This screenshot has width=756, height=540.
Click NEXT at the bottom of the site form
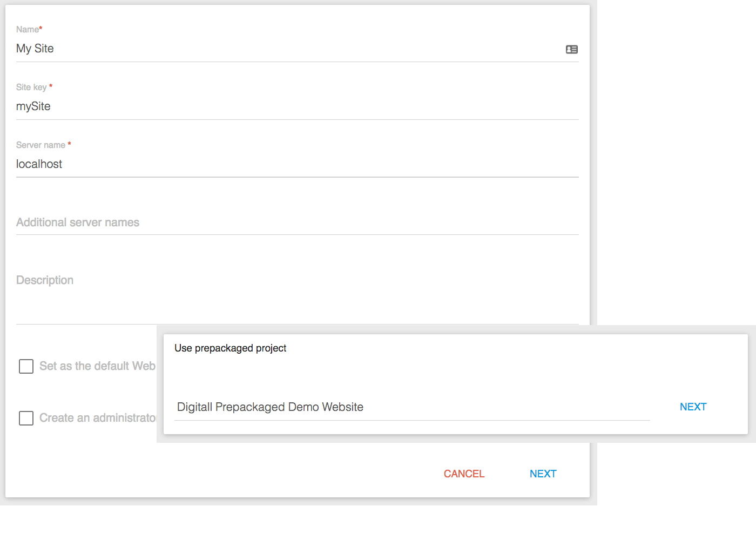click(543, 474)
